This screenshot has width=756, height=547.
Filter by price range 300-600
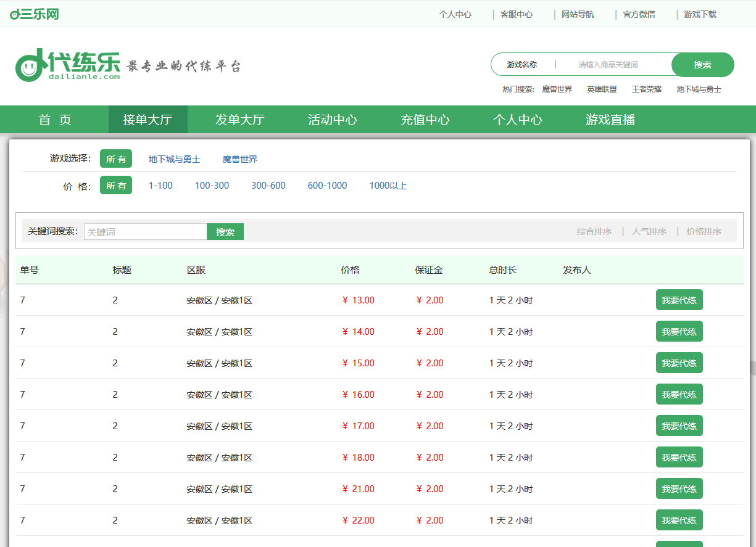[268, 186]
